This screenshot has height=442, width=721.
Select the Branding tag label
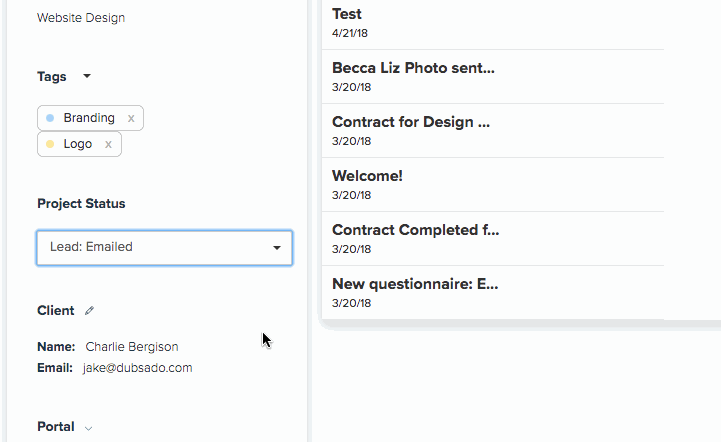tap(89, 118)
